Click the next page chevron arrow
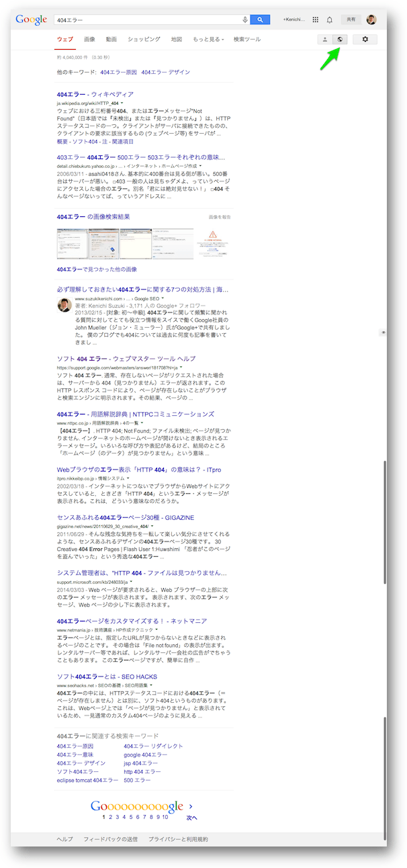Image resolution: width=407 pixels, height=868 pixels. pos(191,806)
